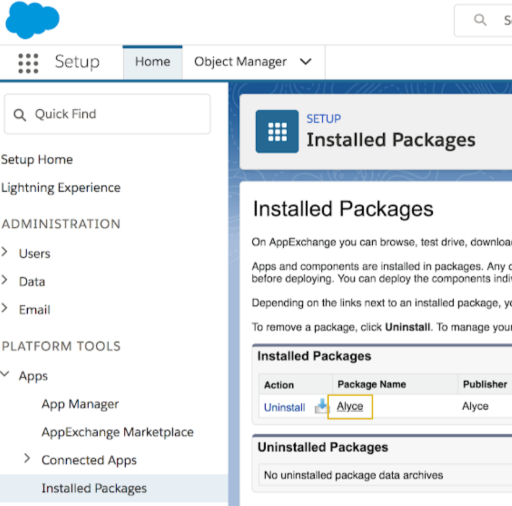The width and height of the screenshot is (512, 506).
Task: Switch to the Home tab
Action: (x=153, y=62)
